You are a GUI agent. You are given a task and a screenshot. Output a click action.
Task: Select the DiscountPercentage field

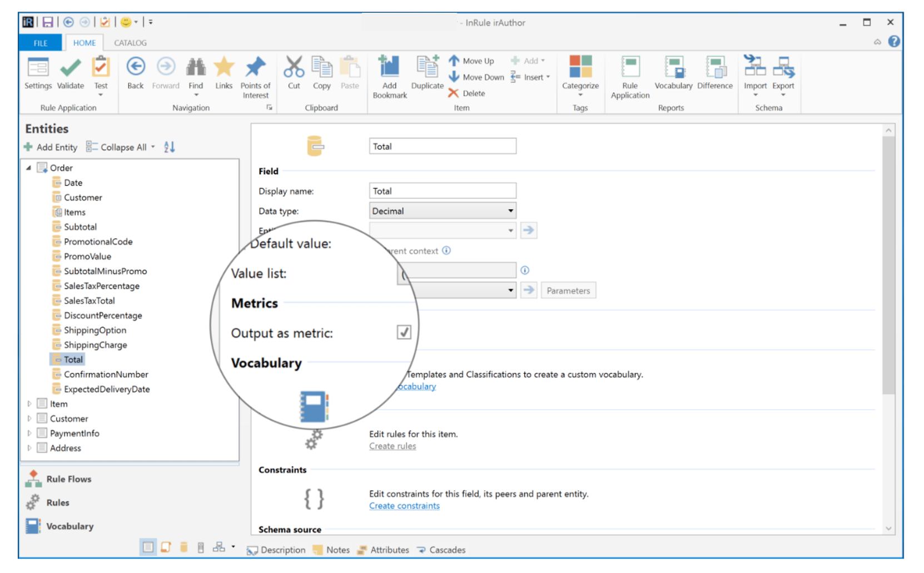[x=103, y=315]
